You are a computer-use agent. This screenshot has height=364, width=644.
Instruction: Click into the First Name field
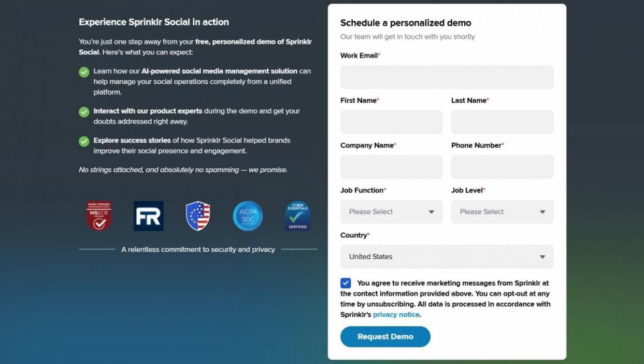(391, 122)
